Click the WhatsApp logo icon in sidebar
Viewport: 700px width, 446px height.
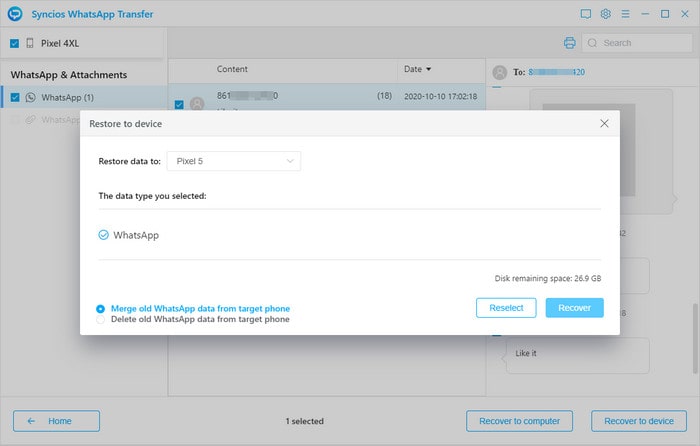click(x=30, y=97)
